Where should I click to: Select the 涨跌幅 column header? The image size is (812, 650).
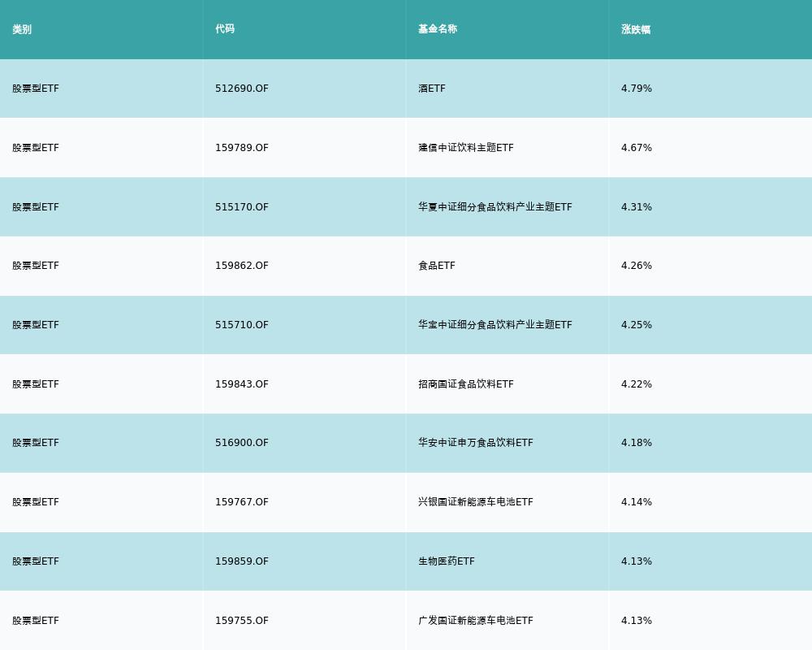pos(636,29)
